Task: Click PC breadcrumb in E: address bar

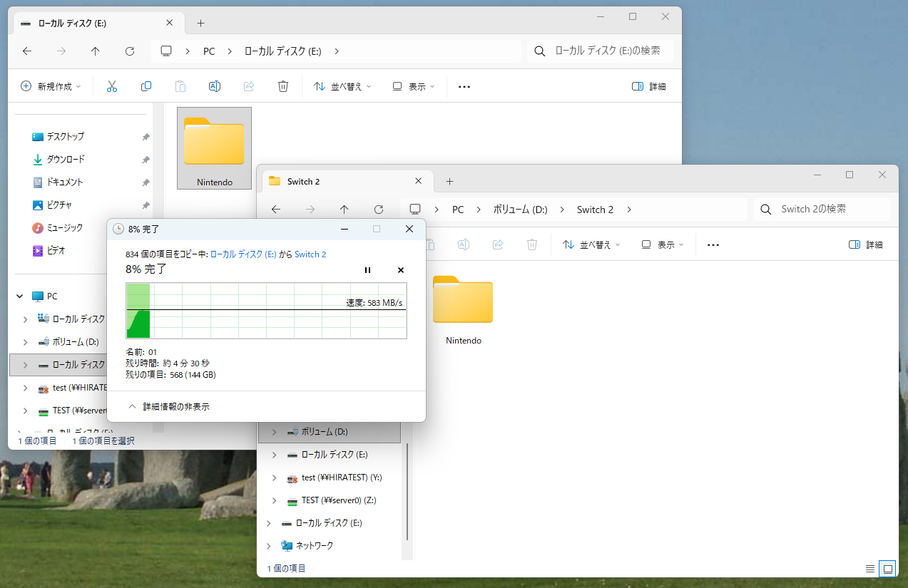Action: tap(209, 51)
